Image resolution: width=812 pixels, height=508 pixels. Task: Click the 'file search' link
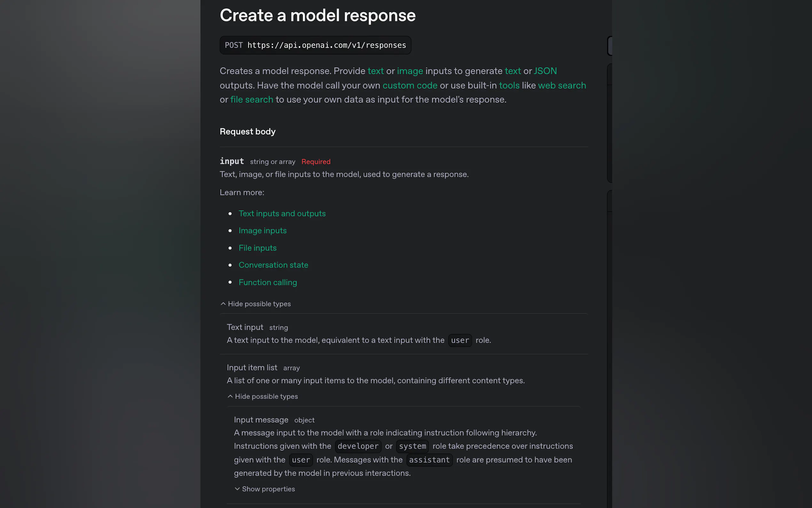coord(252,100)
